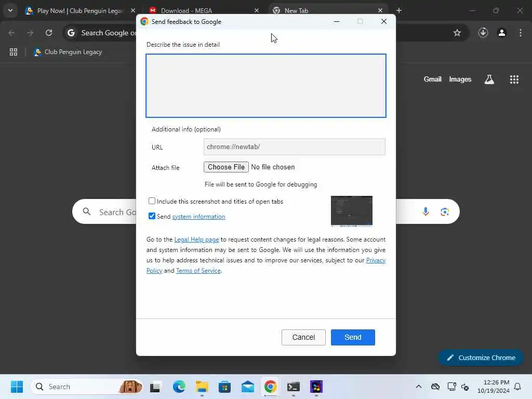The image size is (532, 399).
Task: Start voice search with microphone icon
Action: coord(425,212)
